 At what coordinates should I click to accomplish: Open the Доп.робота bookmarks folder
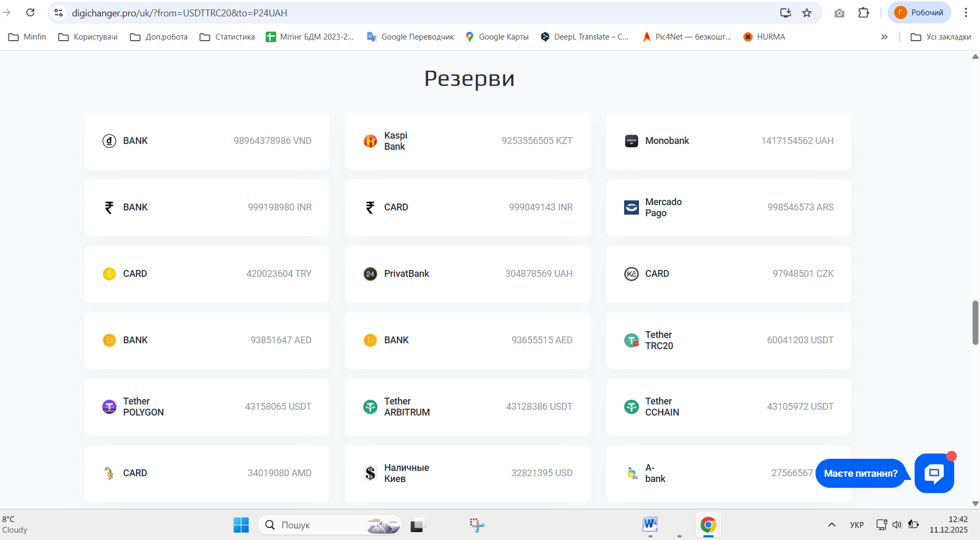coord(159,37)
